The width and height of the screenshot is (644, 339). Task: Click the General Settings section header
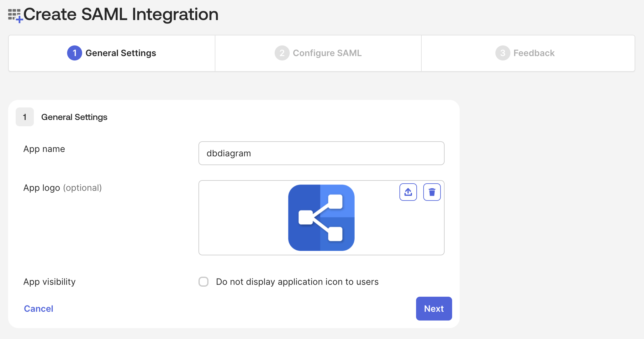point(74,117)
